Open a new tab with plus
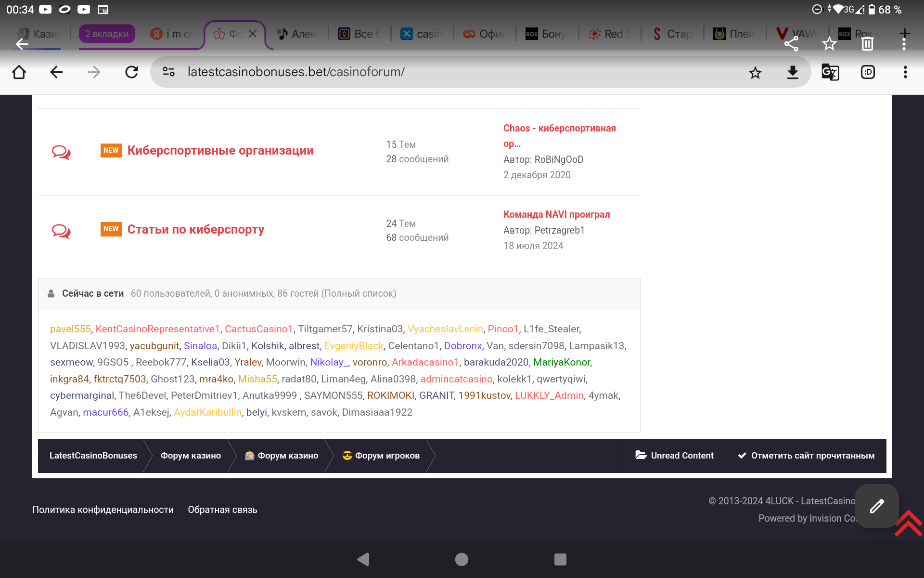Screen dimensions: 924x578 [905, 33]
